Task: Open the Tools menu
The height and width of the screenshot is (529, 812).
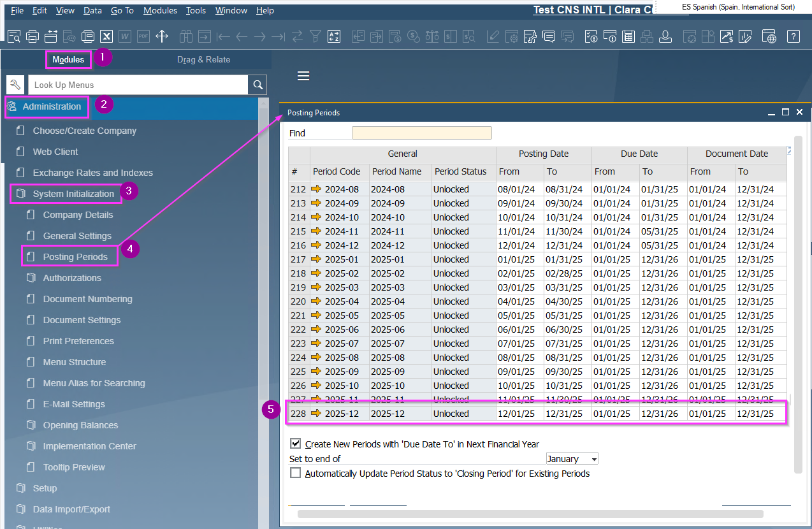Action: 196,10
